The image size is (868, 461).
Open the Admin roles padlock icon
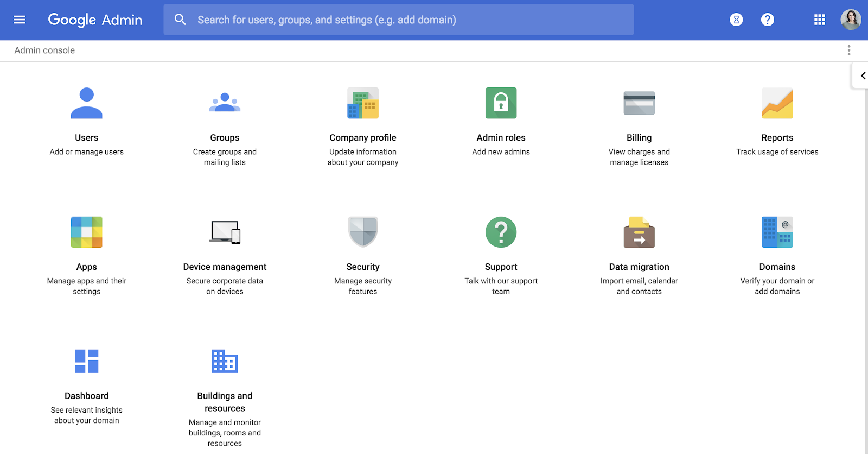(501, 103)
